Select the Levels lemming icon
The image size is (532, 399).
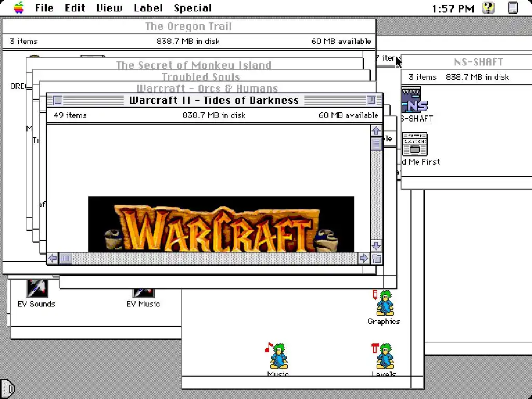pyautogui.click(x=384, y=356)
